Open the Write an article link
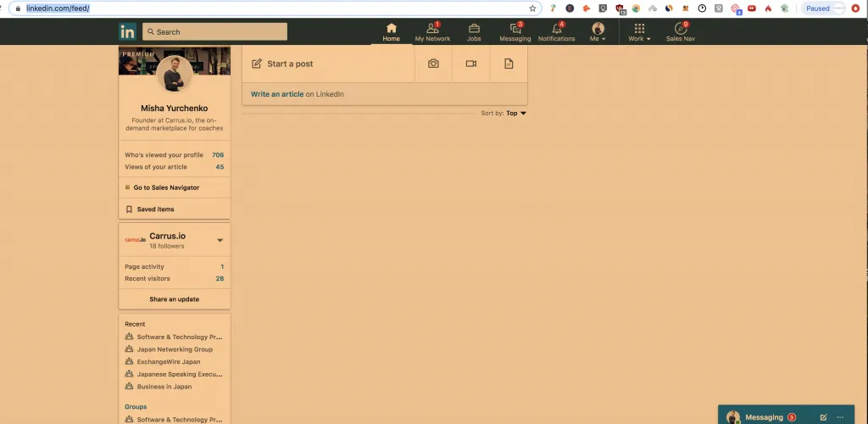 (277, 94)
